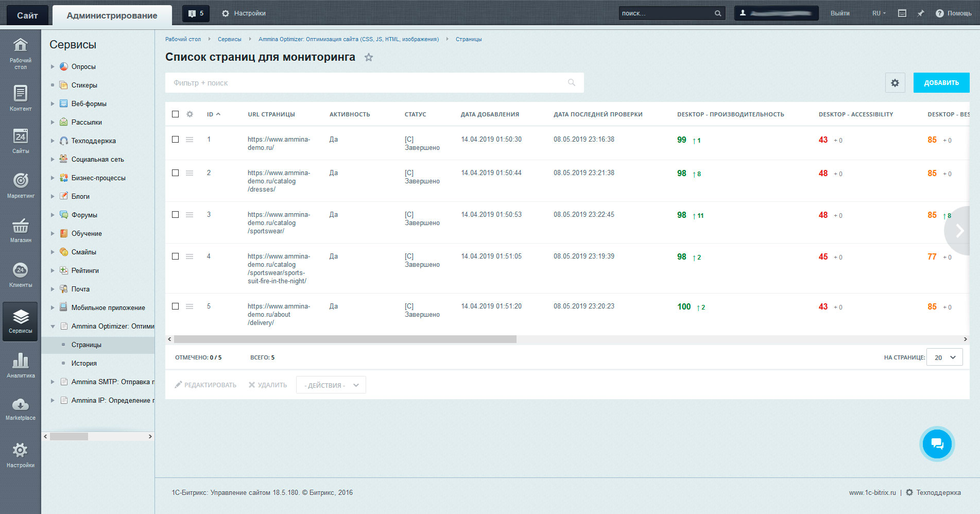This screenshot has height=514, width=980.
Task: Select Страницы in the services tree
Action: pyautogui.click(x=87, y=345)
